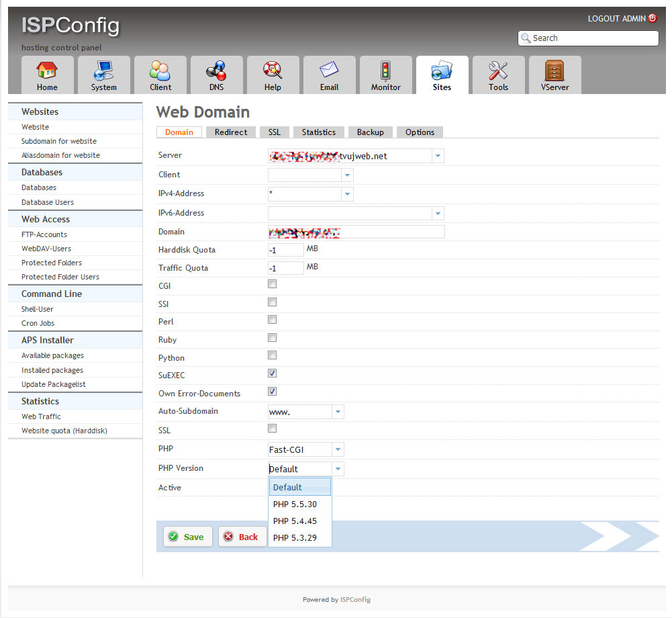Open the DNS module icon
672x618 pixels.
[x=216, y=71]
